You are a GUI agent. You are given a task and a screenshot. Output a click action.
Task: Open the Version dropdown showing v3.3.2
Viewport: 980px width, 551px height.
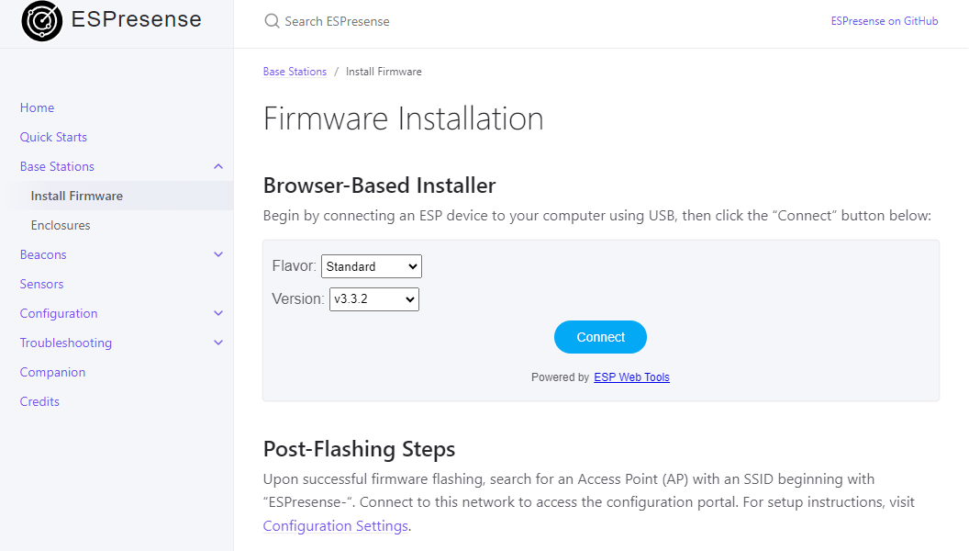pos(373,299)
